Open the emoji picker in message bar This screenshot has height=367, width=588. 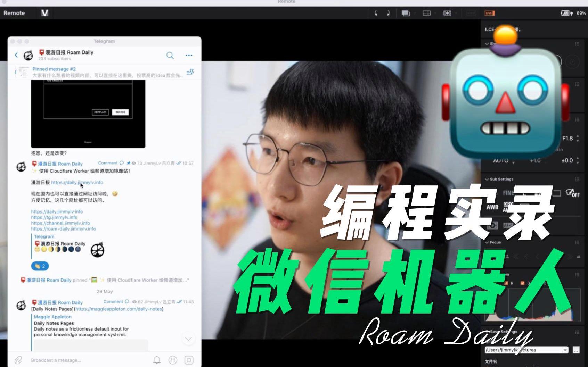[x=173, y=360]
